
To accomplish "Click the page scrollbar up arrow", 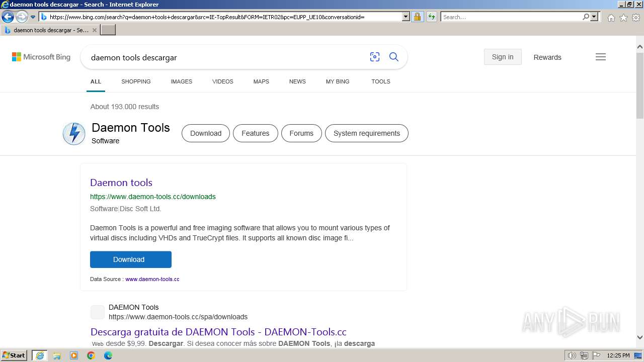I will pyautogui.click(x=640, y=47).
